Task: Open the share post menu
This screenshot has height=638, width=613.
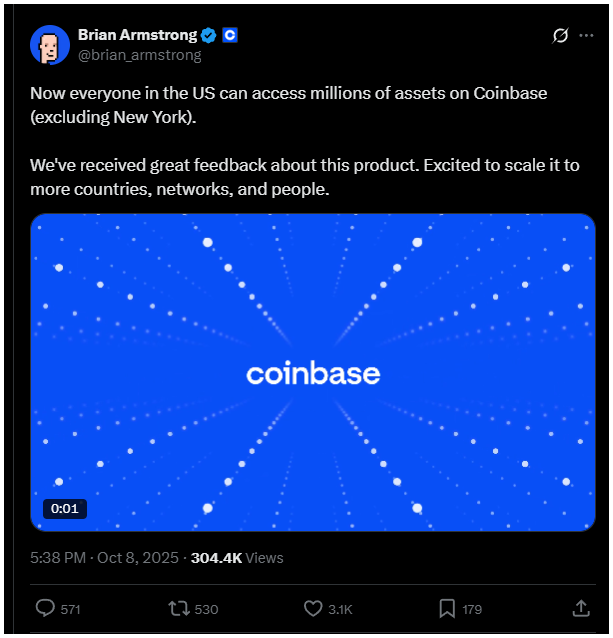Action: (580, 608)
